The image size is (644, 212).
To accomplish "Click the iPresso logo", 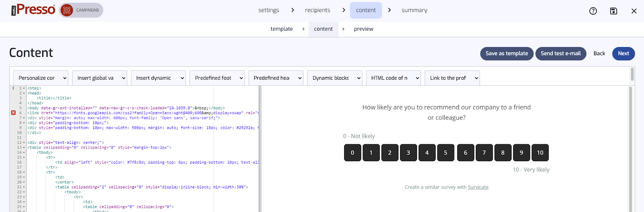I will tap(33, 10).
